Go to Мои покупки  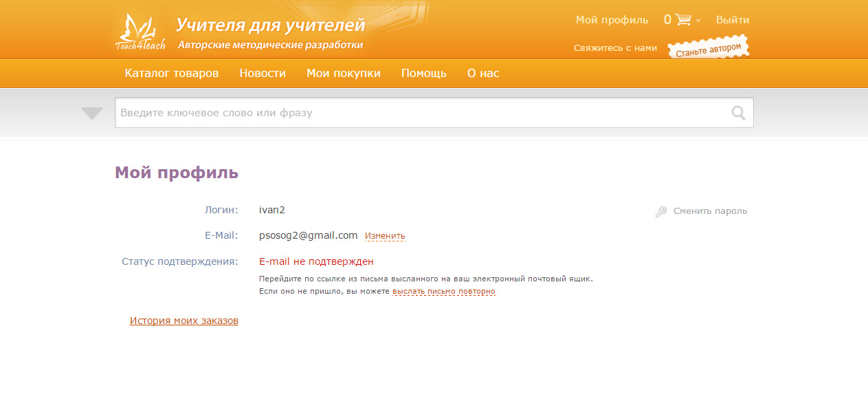[344, 73]
